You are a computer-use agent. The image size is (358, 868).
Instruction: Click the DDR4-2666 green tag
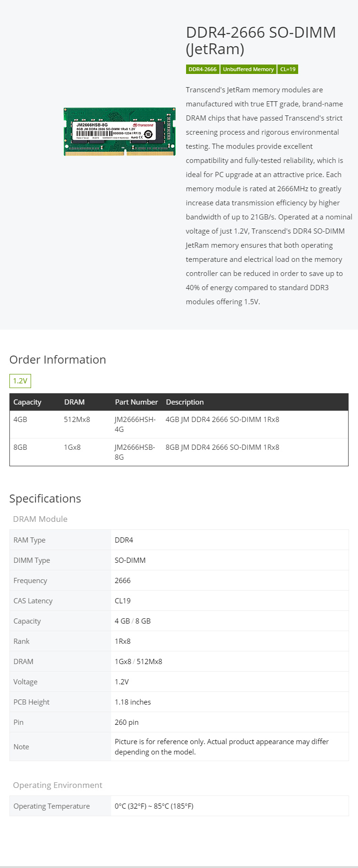pos(203,69)
